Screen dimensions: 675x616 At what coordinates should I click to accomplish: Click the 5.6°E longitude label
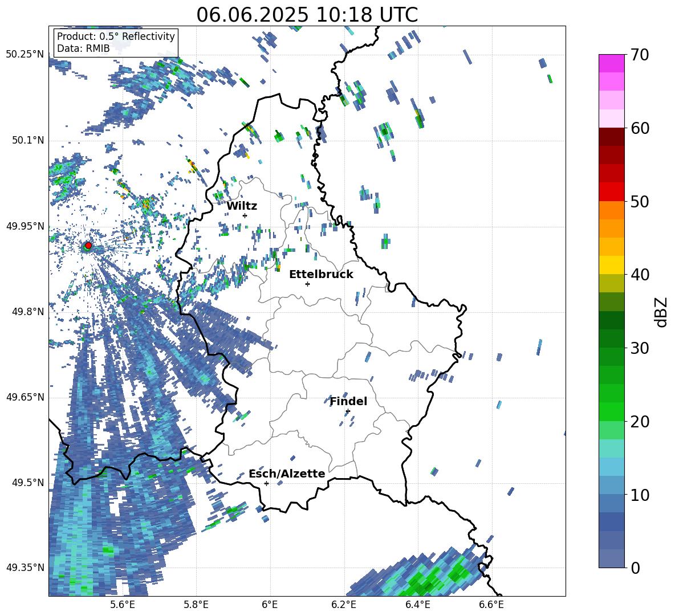[123, 605]
